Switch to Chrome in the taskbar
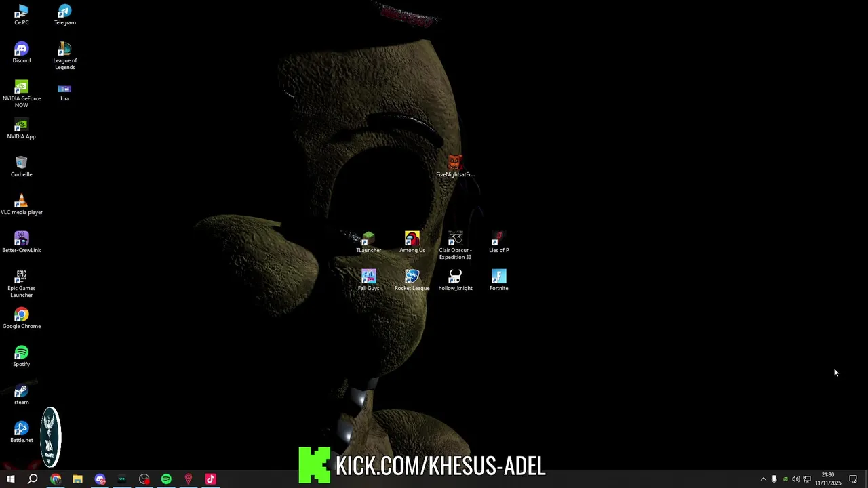868x488 pixels. (x=56, y=479)
